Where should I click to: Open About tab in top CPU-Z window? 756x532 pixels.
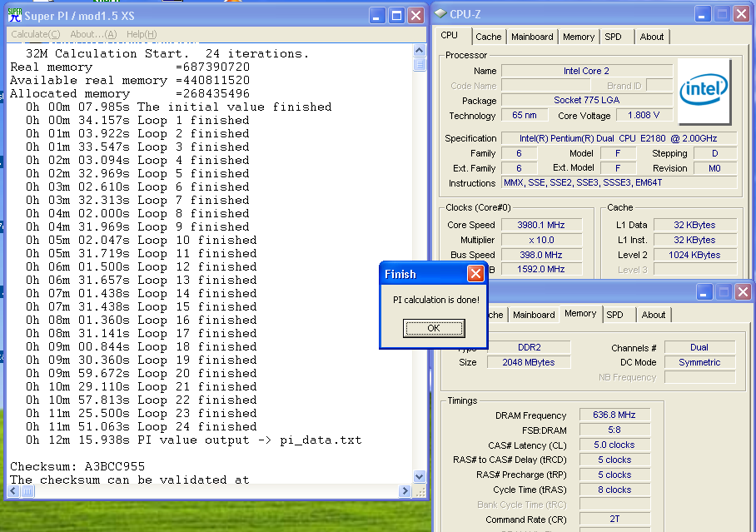651,37
